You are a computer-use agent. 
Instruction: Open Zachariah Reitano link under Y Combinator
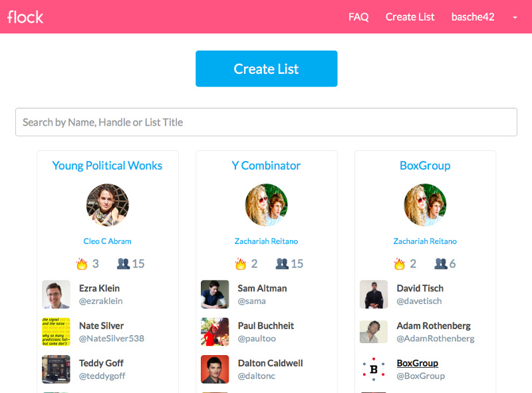pos(266,241)
